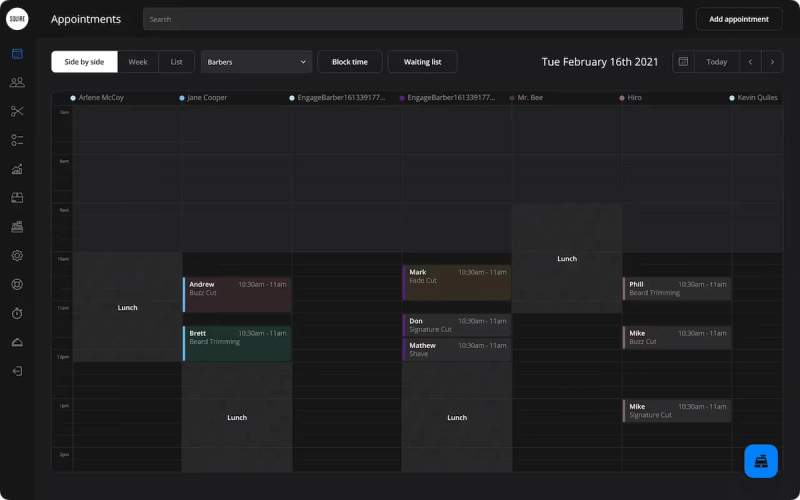Screen dimensions: 800x500
Task: Open the cash register icon in sidebar
Action: pyautogui.click(x=17, y=227)
